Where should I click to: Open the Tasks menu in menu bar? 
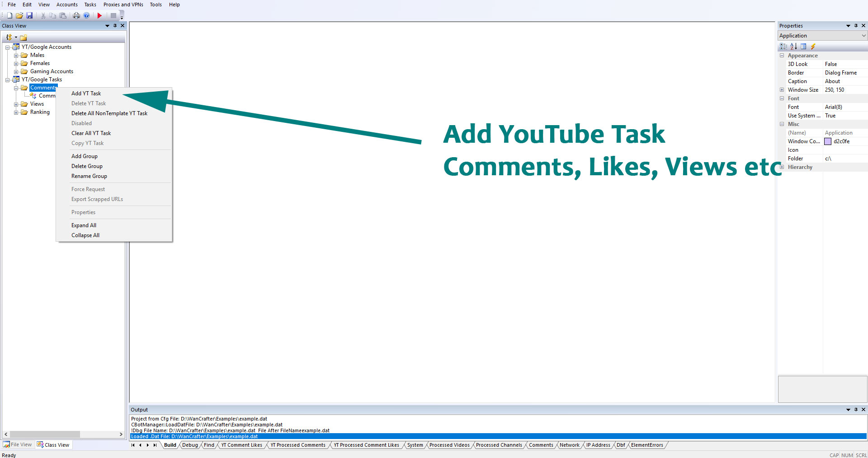90,5
